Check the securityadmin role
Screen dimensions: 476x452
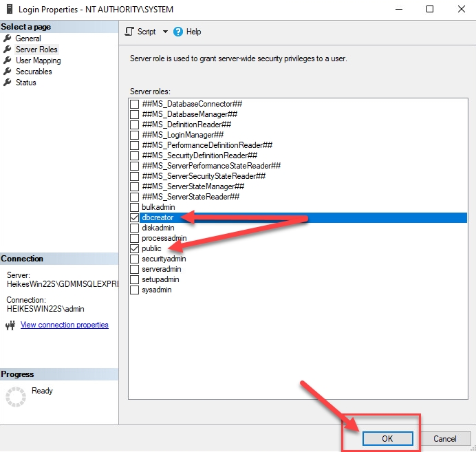[x=135, y=259]
